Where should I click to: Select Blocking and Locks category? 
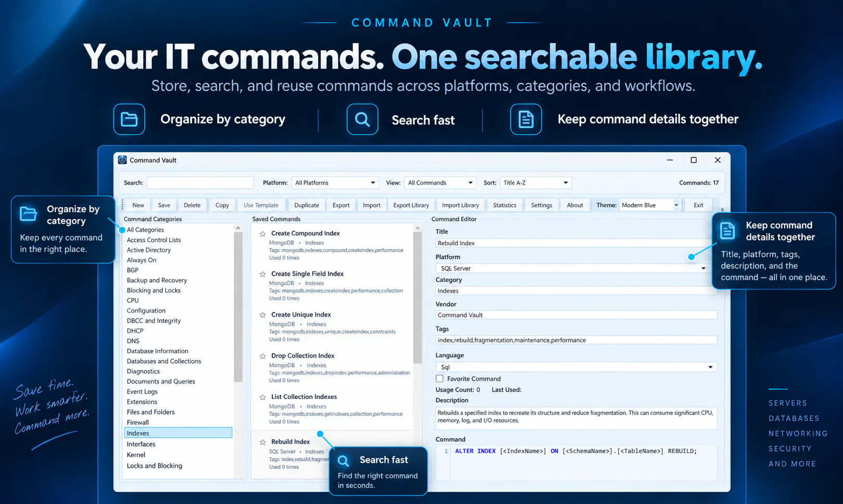(153, 290)
